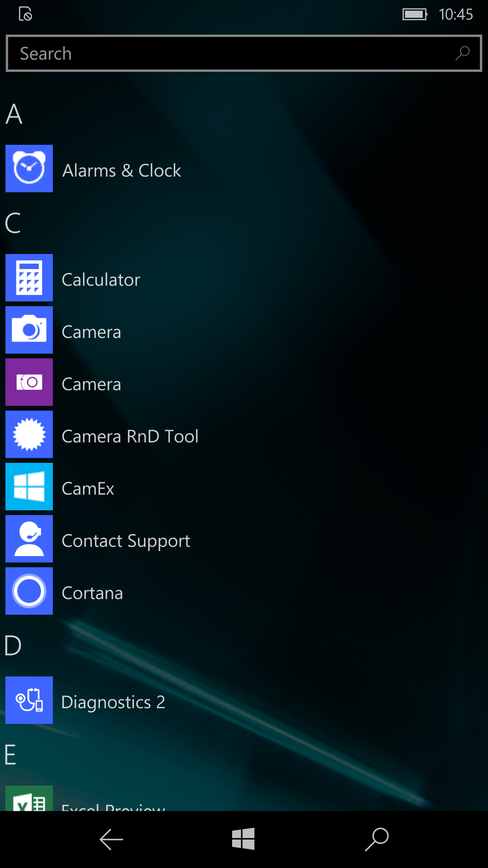The image size is (488, 868).
Task: Select the 'CamEx' label
Action: coord(88,489)
